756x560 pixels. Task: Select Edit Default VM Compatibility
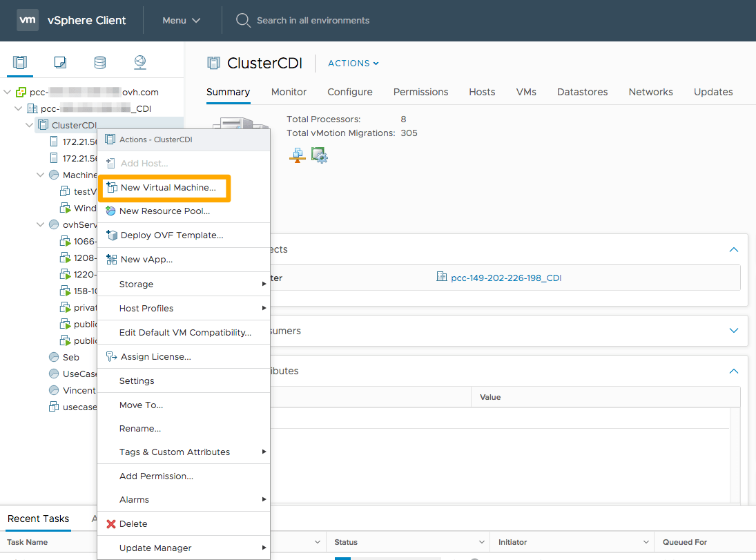click(184, 332)
